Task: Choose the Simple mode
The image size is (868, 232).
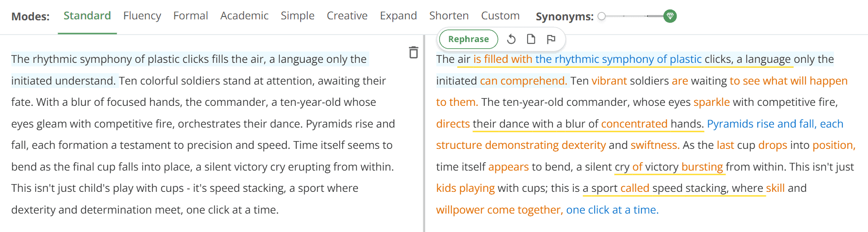Action: (x=297, y=16)
